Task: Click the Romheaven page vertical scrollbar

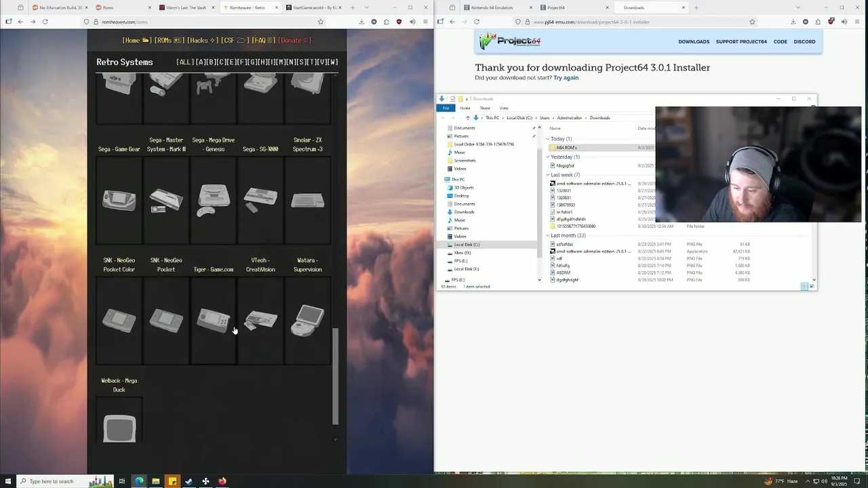Action: [335, 376]
